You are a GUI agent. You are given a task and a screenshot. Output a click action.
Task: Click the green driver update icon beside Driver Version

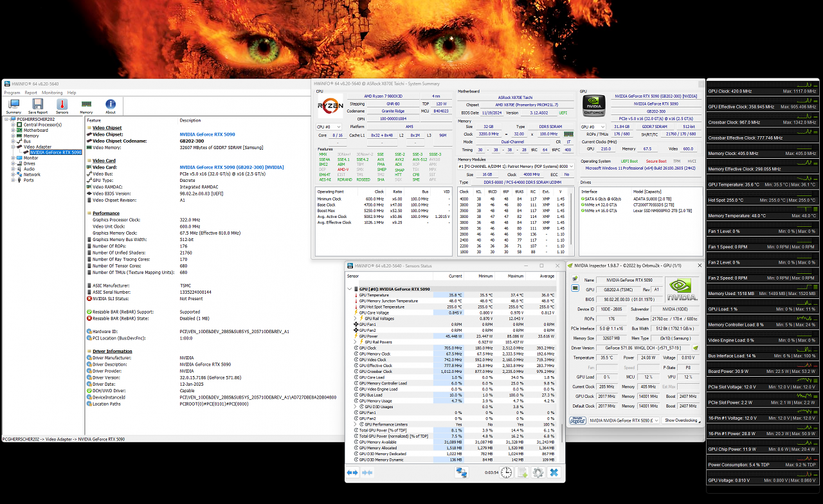click(x=695, y=348)
